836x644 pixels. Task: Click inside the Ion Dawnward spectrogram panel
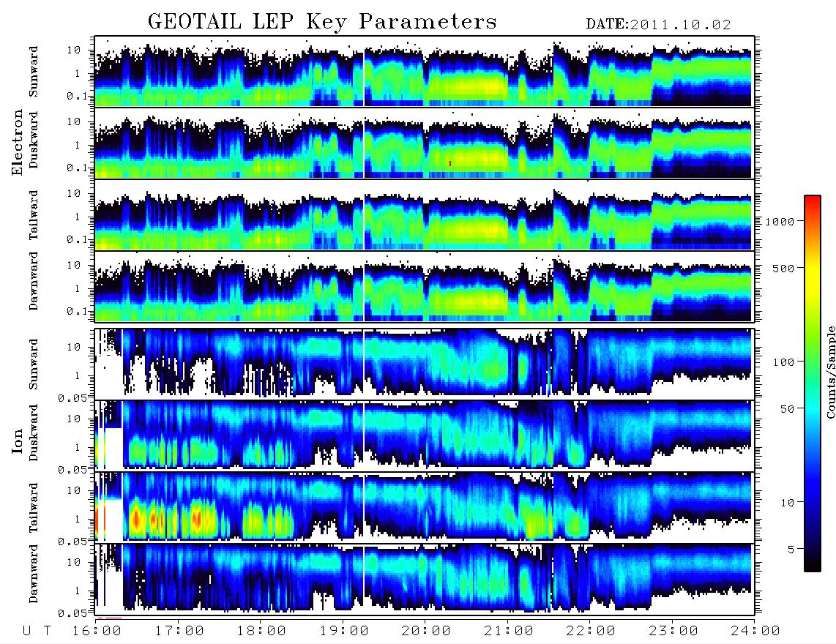(x=425, y=578)
